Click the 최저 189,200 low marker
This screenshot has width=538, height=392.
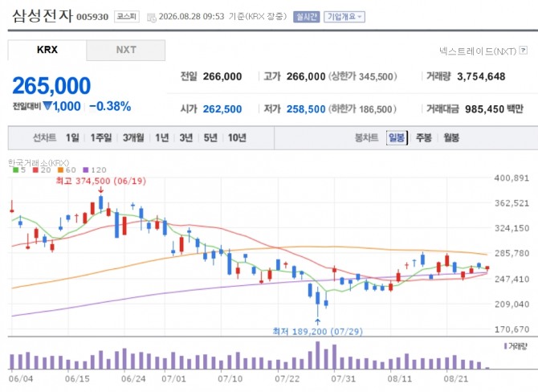(317, 332)
